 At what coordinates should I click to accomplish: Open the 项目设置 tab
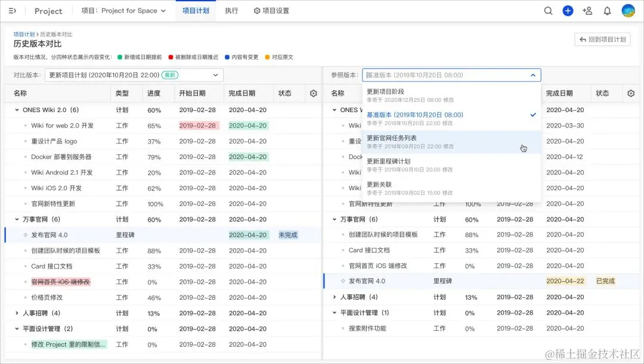click(x=271, y=11)
